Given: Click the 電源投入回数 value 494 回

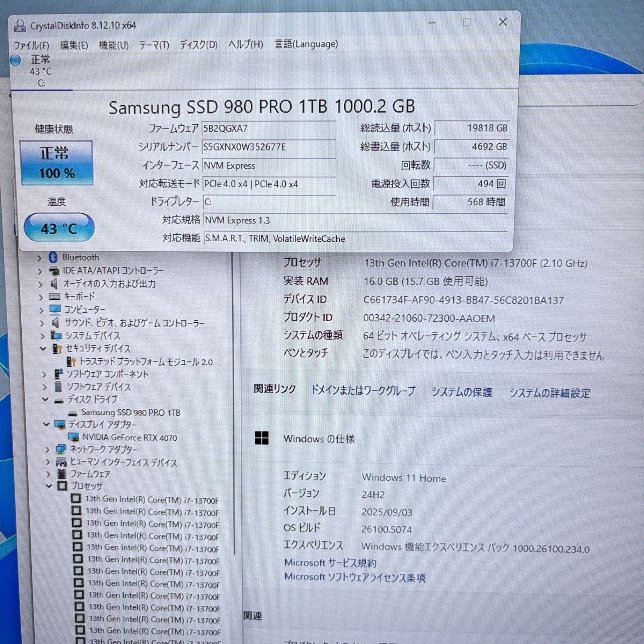Looking at the screenshot, I should pos(471,184).
